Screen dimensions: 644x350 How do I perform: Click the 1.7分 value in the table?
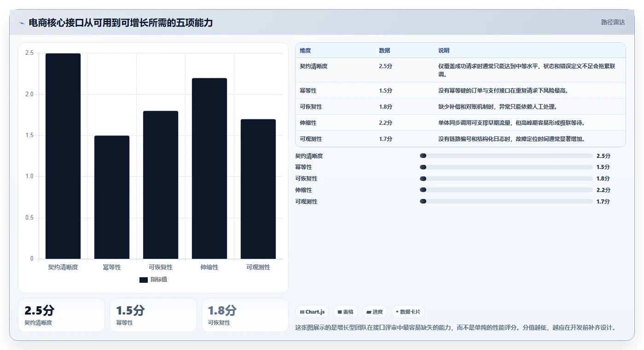385,139
